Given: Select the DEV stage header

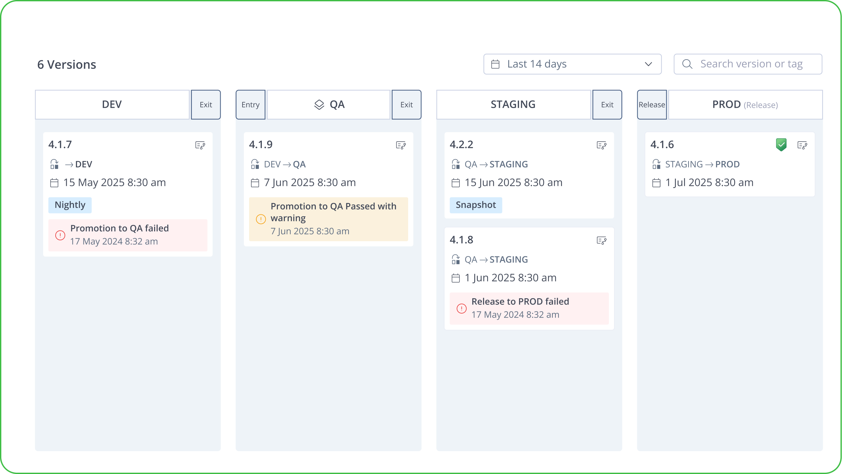Looking at the screenshot, I should 112,105.
